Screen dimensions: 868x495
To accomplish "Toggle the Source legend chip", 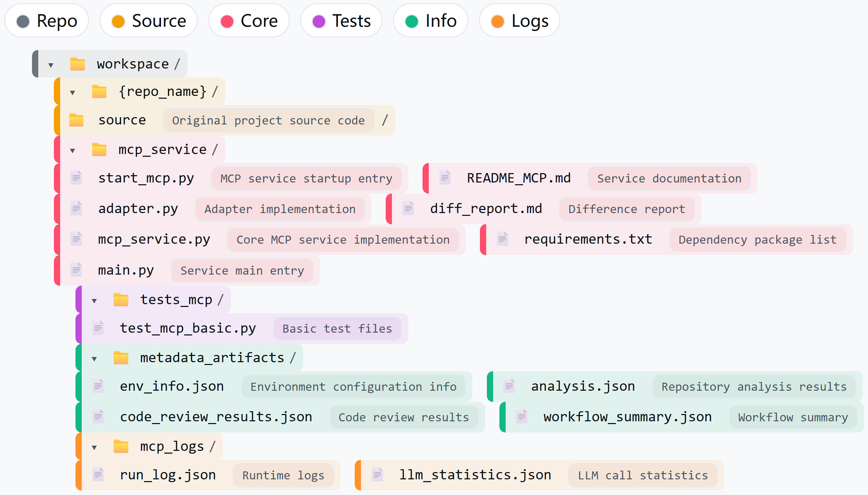I will point(149,21).
